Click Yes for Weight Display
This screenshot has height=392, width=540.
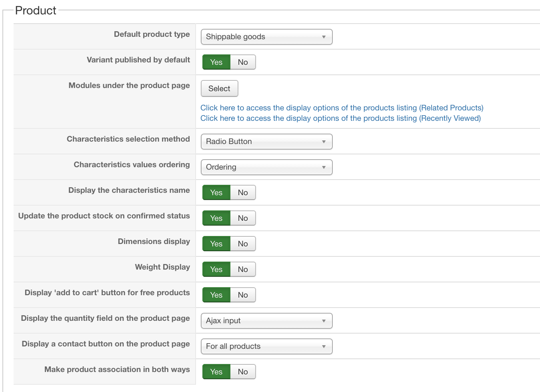(216, 270)
